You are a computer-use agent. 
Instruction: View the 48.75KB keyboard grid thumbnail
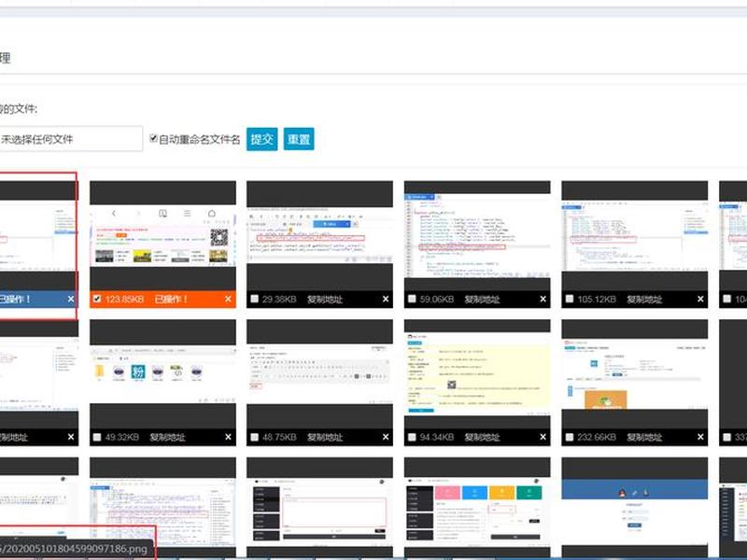pyautogui.click(x=319, y=374)
